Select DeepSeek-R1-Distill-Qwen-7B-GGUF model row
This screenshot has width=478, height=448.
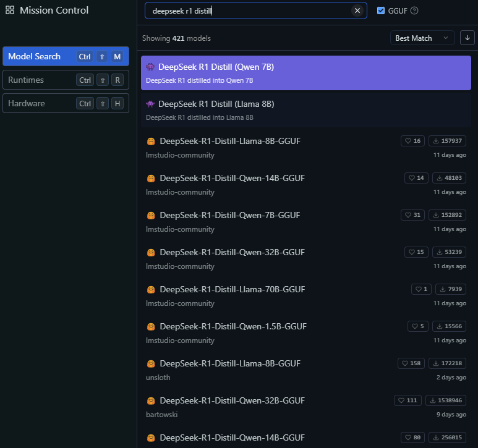pyautogui.click(x=305, y=222)
